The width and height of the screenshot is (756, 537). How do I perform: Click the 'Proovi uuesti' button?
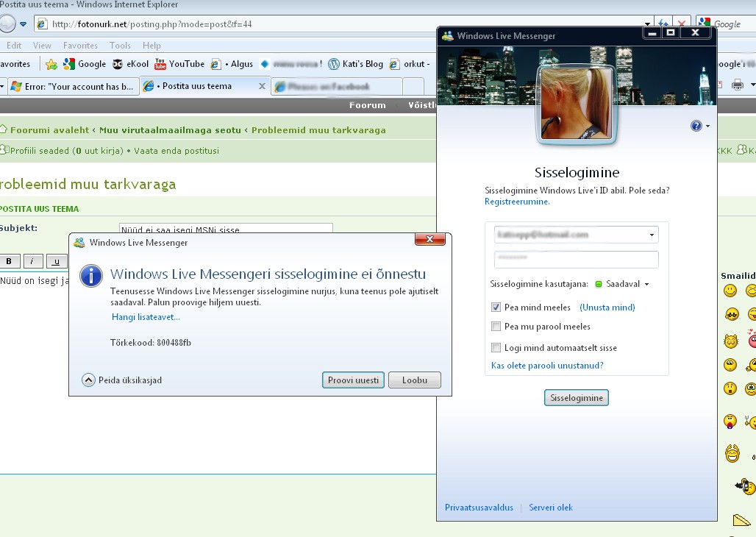(353, 380)
